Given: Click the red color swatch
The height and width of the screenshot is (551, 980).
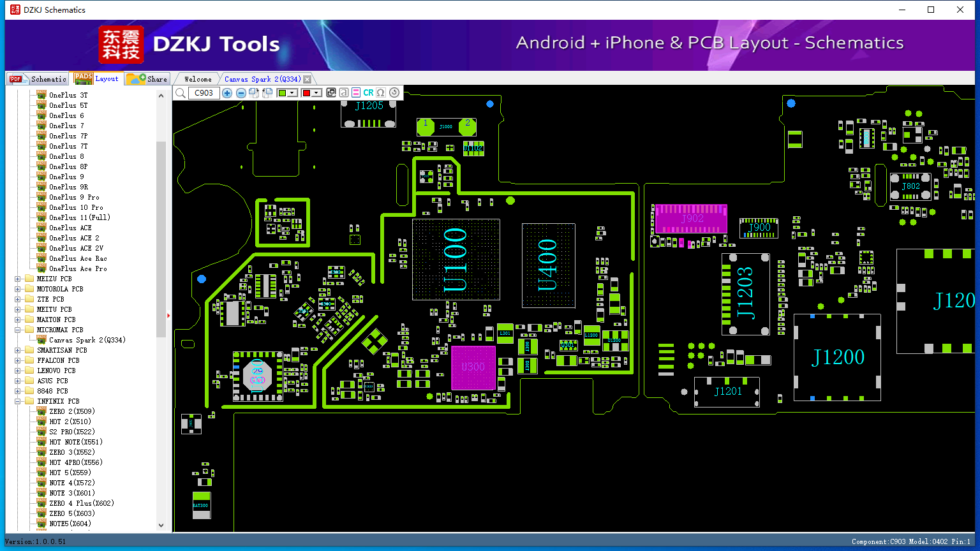Looking at the screenshot, I should pos(306,93).
